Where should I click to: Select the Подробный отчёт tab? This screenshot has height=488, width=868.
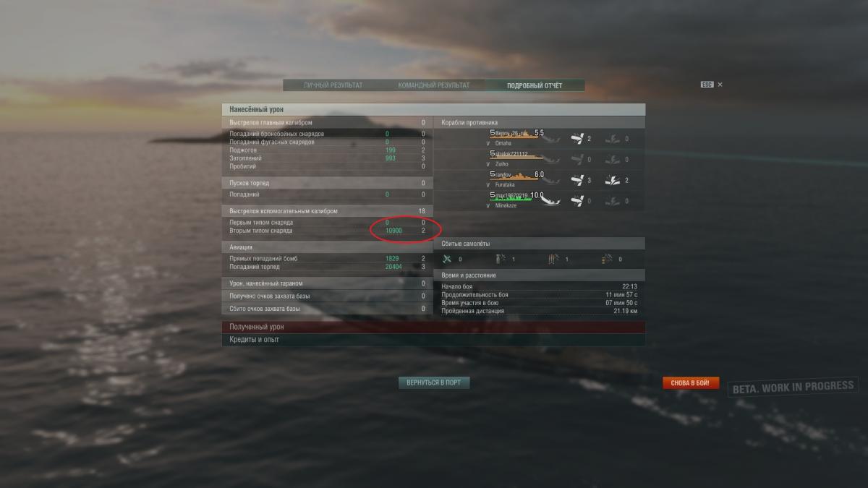(x=535, y=85)
